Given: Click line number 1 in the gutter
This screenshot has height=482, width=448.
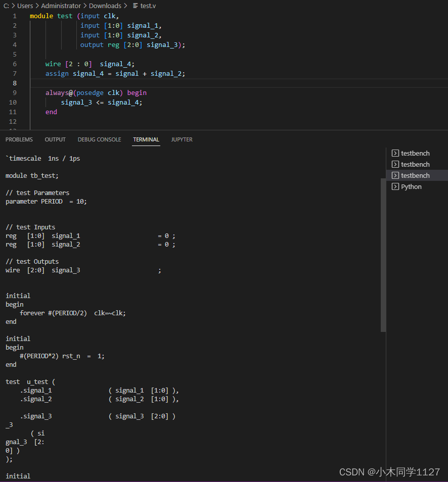Looking at the screenshot, I should point(15,16).
